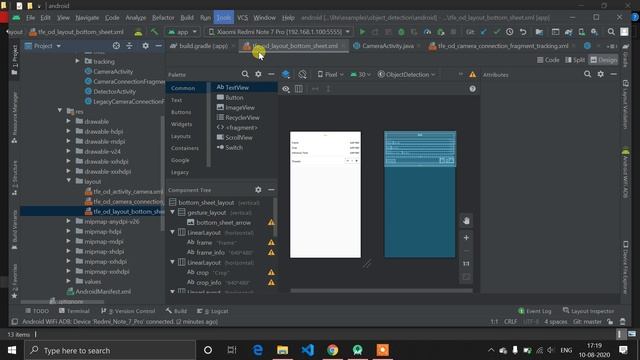Zoom in using the plus icon
The height and width of the screenshot is (360, 640).
tap(466, 238)
